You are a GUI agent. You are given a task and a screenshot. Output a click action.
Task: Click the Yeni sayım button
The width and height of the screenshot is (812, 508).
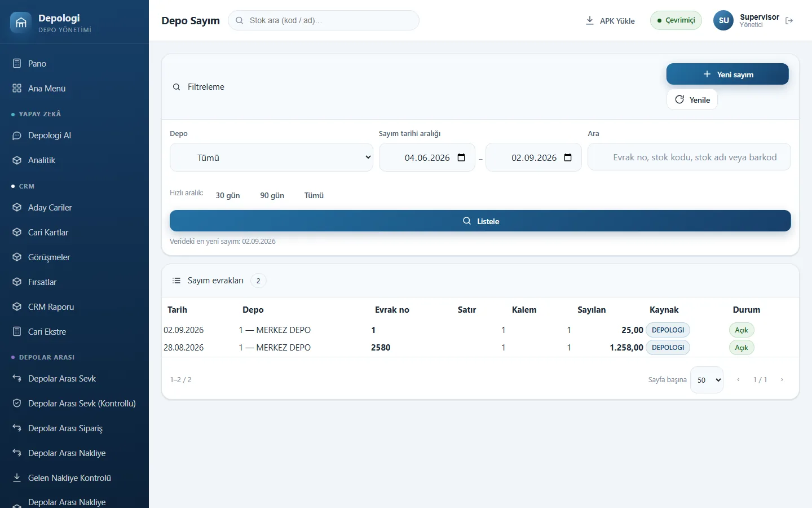click(x=727, y=74)
